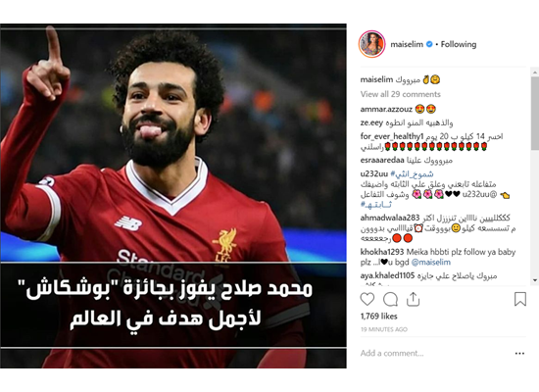
Task: Click the Mohamed Salah post image
Action: 173,196
